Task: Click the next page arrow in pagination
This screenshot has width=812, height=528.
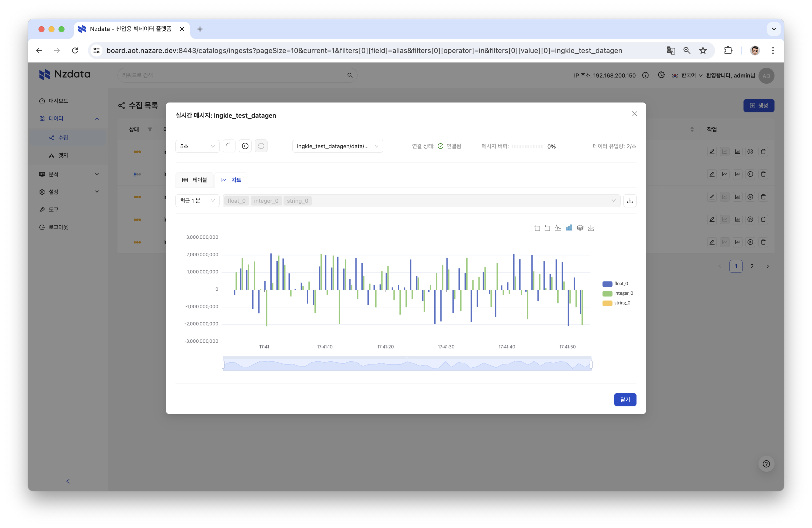Action: coord(768,266)
